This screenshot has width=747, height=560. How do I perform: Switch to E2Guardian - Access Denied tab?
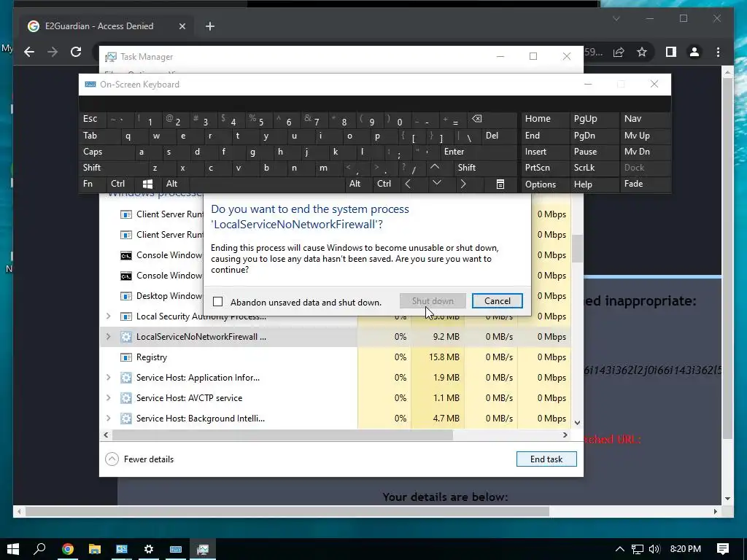click(99, 26)
